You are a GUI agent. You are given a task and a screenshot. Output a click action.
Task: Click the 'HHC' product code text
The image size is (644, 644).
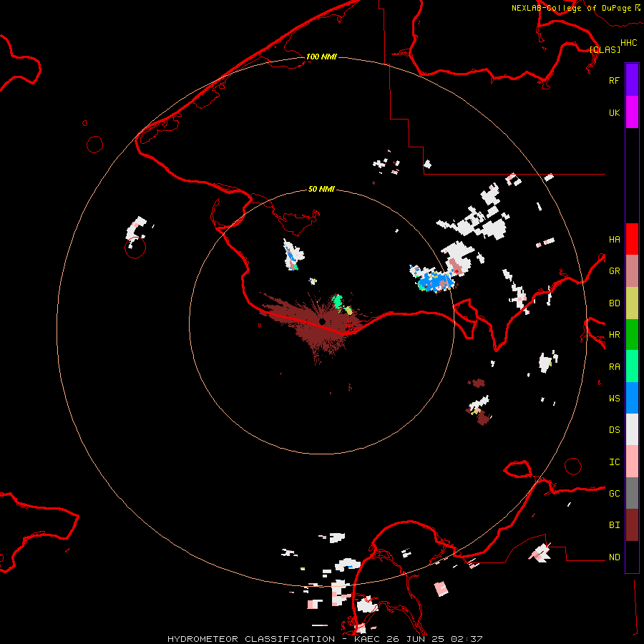coord(629,43)
